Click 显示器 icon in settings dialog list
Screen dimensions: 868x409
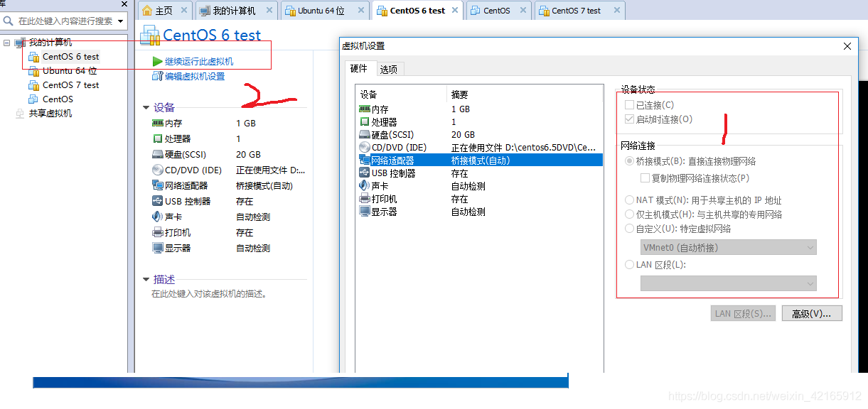365,212
